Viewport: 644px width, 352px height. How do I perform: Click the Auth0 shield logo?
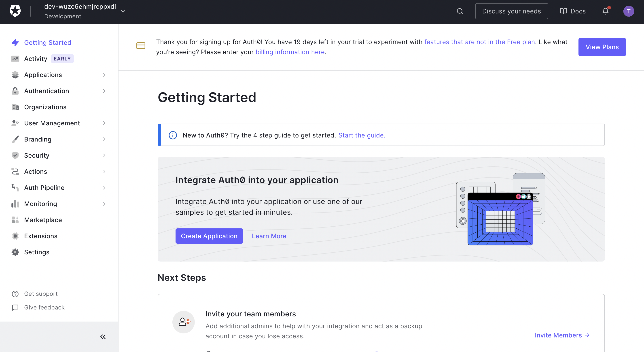15,11
